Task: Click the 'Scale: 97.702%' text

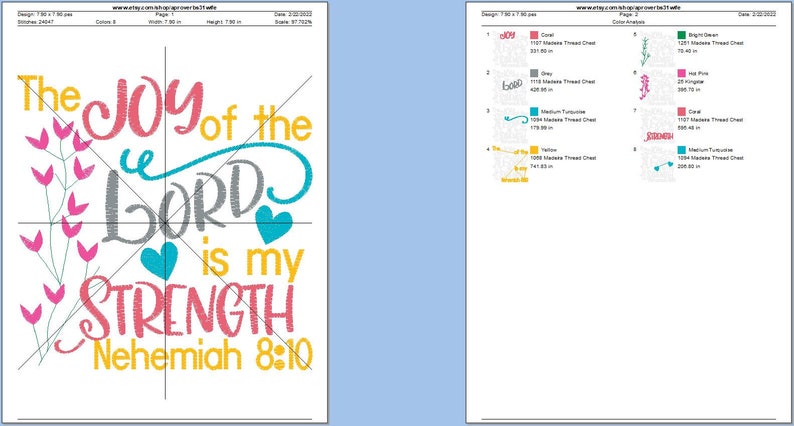Action: coord(294,22)
